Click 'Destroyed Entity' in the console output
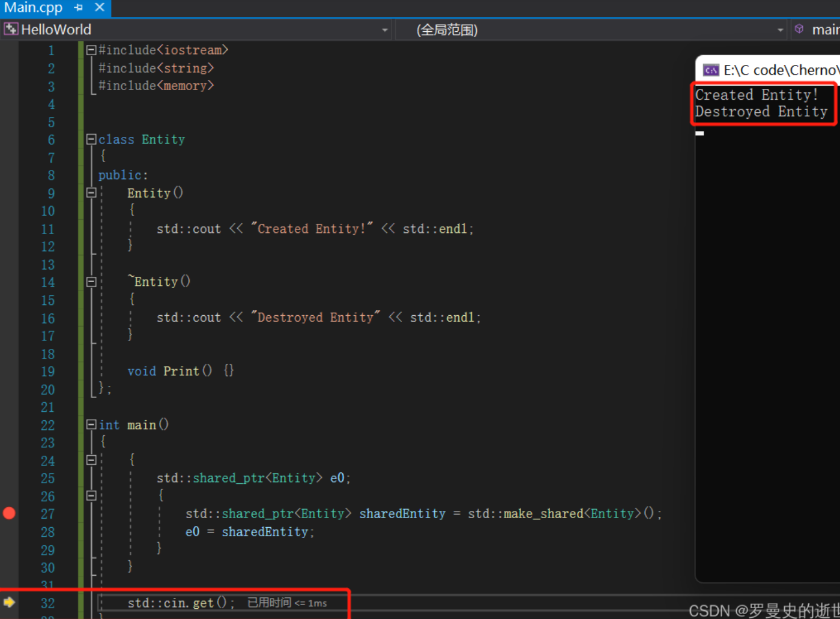Image resolution: width=840 pixels, height=619 pixels. [761, 112]
